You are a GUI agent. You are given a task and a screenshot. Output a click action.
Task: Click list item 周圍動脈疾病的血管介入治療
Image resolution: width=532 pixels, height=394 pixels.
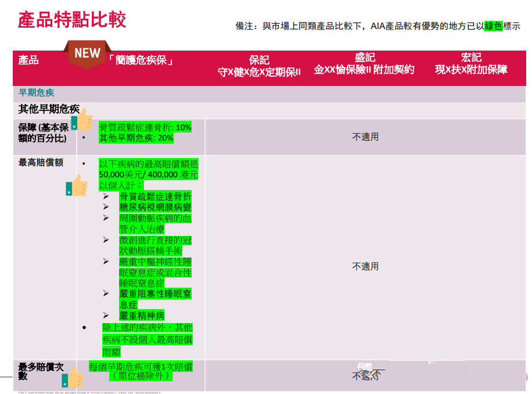pyautogui.click(x=156, y=224)
